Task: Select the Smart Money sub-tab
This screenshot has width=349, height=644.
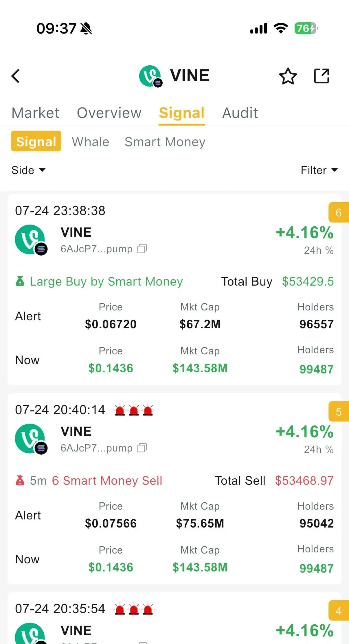Action: (x=165, y=142)
